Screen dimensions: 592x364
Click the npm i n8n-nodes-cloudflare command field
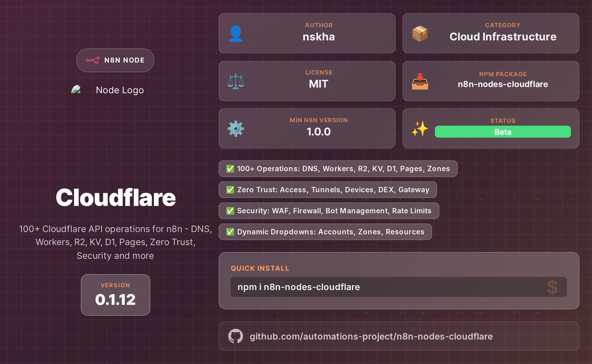click(x=399, y=287)
